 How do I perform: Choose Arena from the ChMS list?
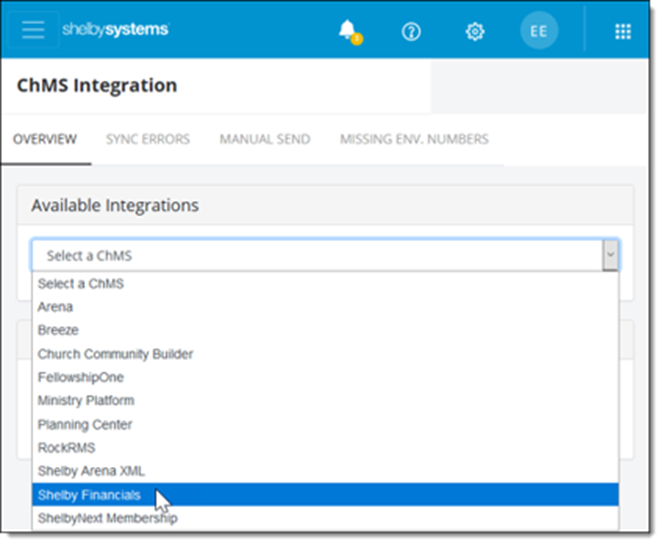pyautogui.click(x=55, y=307)
